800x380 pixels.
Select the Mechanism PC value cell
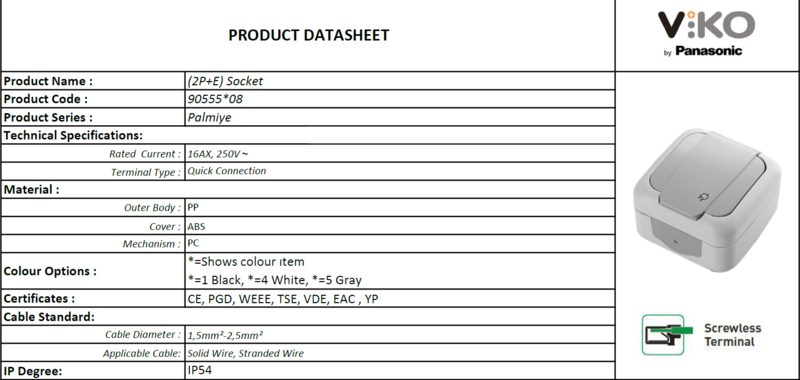(400, 244)
